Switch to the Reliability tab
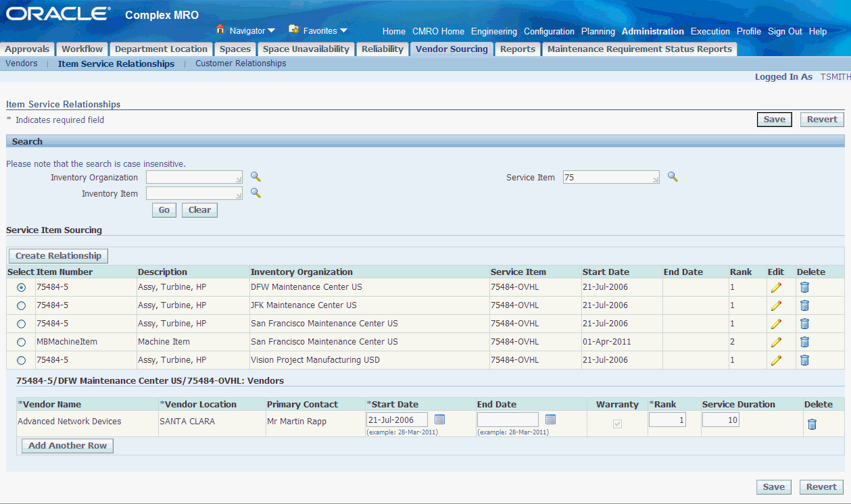 (x=383, y=49)
